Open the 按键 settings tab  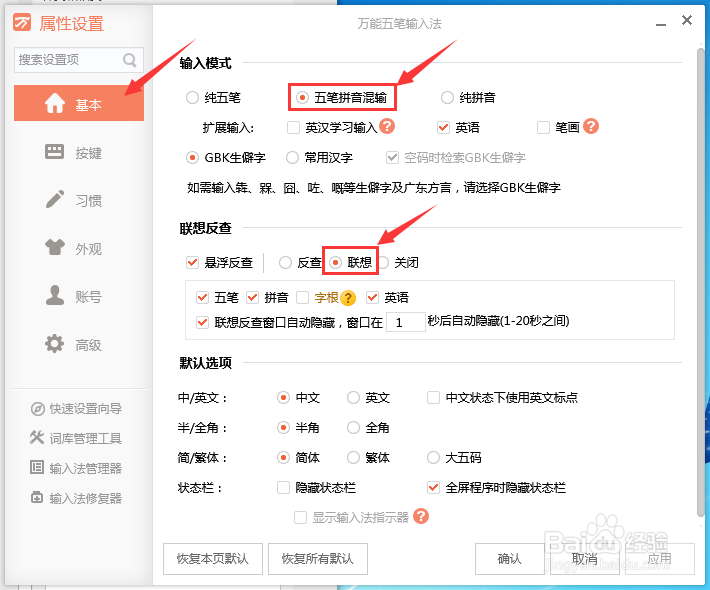point(79,152)
